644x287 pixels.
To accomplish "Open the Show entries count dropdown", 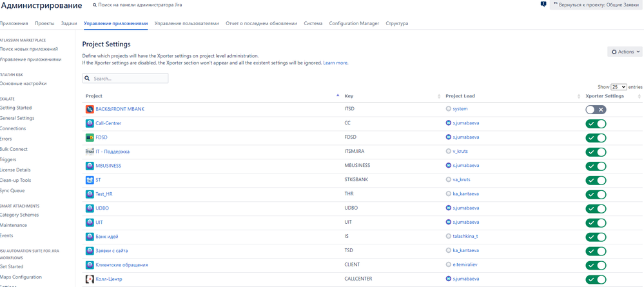I will (x=619, y=87).
